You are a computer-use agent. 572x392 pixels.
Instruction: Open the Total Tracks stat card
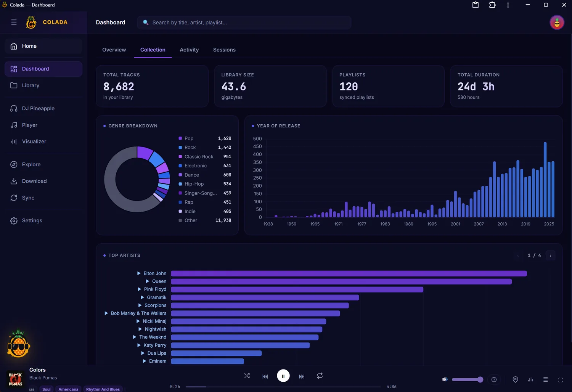click(152, 86)
